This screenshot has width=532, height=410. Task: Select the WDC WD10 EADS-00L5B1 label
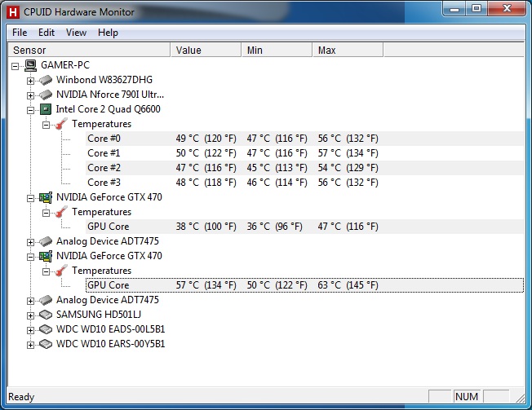point(110,329)
